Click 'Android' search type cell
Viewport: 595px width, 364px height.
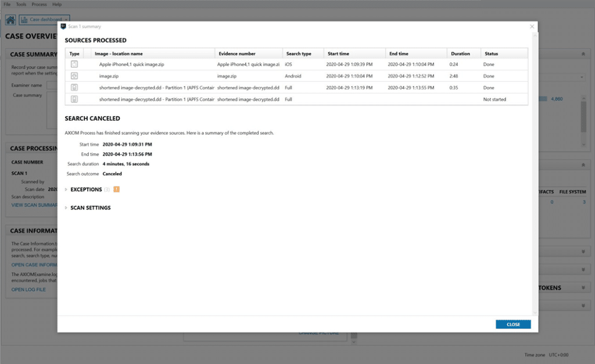[293, 76]
